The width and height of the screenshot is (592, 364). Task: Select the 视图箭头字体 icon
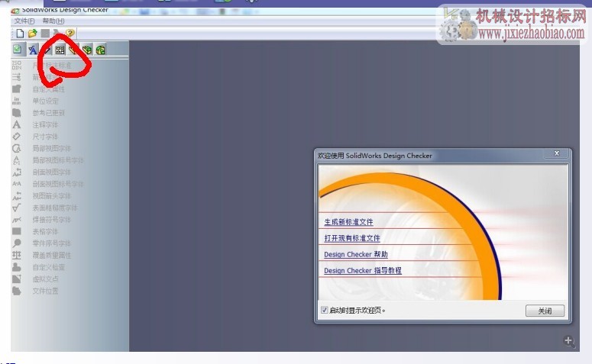point(17,196)
